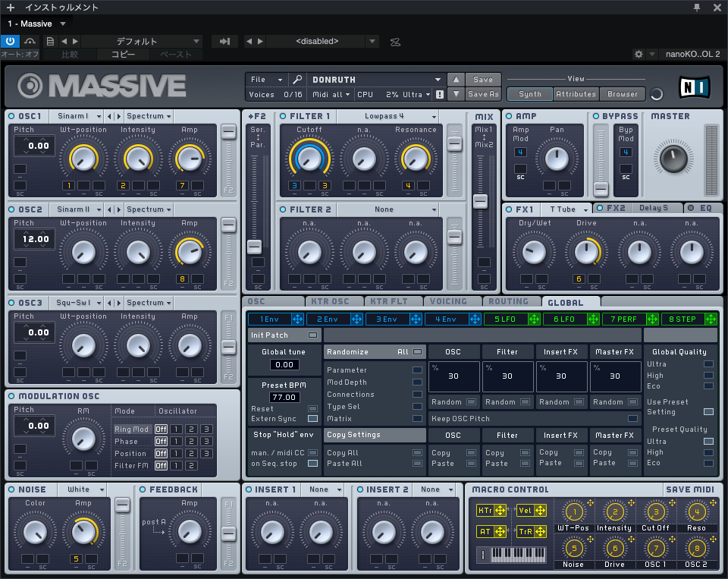Click the plus icon beside インストゥルメント
The image size is (728, 579).
[10, 8]
